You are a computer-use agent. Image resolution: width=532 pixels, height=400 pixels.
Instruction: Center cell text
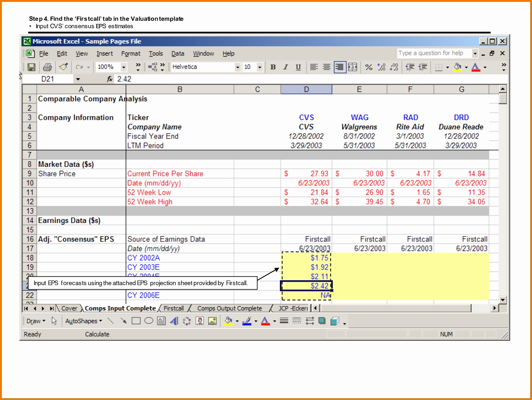tap(327, 67)
